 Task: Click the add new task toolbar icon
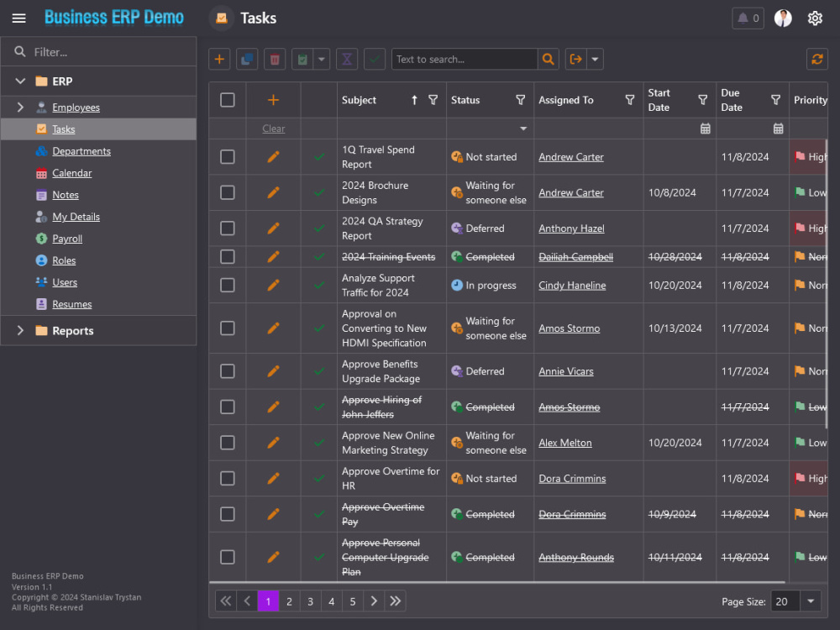tap(219, 59)
